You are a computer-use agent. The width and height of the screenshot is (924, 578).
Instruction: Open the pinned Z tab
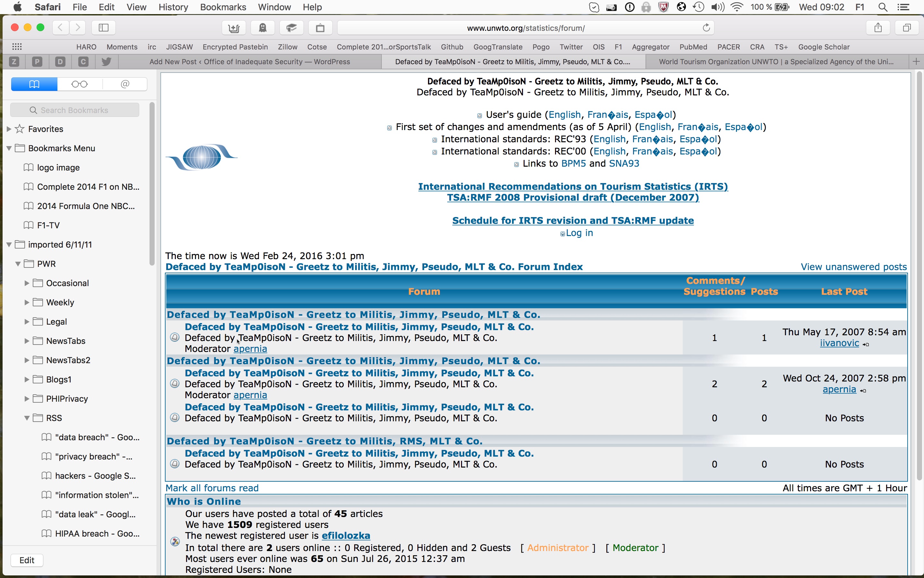[14, 62]
